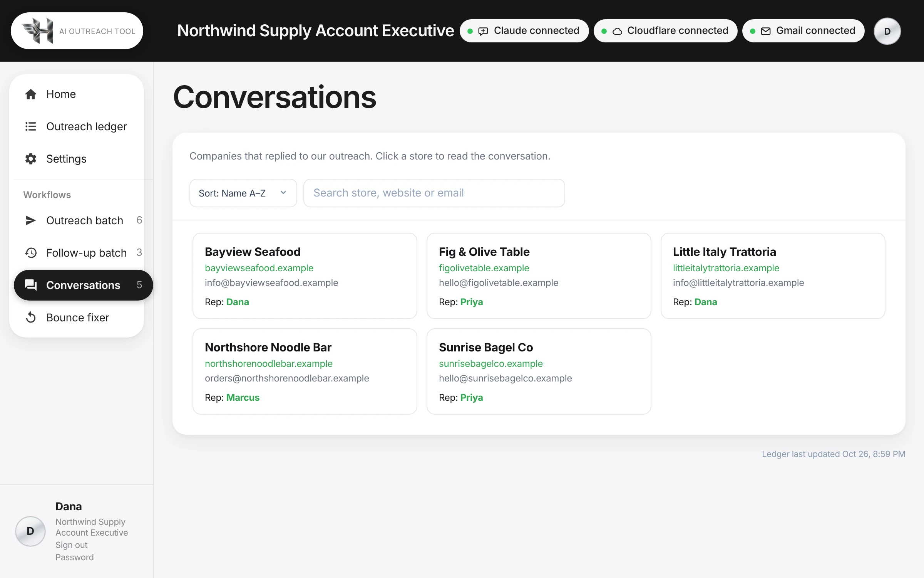Image resolution: width=924 pixels, height=578 pixels.
Task: Open the Little Italy Trattoria conversation
Action: click(x=773, y=276)
